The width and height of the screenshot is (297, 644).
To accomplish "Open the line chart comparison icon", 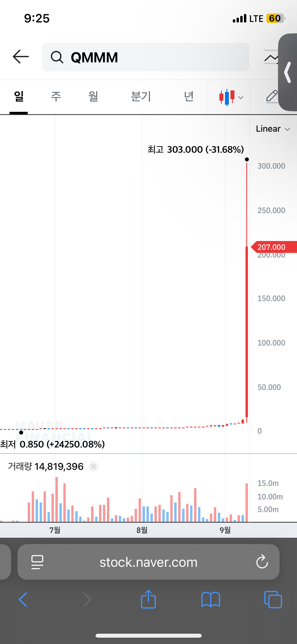I will tap(271, 57).
